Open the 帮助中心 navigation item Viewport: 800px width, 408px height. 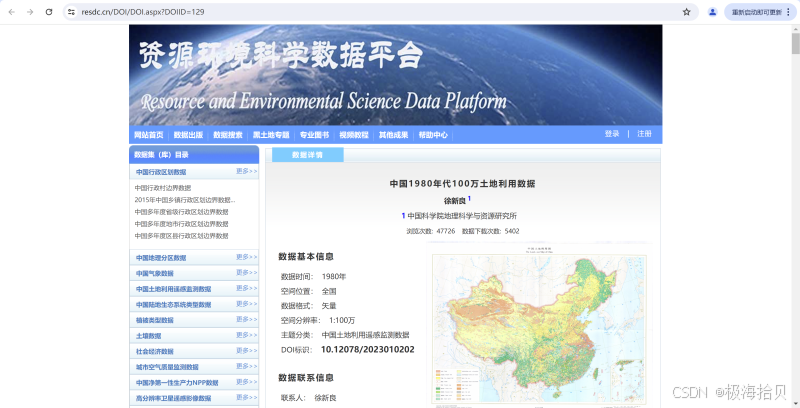(x=433, y=135)
